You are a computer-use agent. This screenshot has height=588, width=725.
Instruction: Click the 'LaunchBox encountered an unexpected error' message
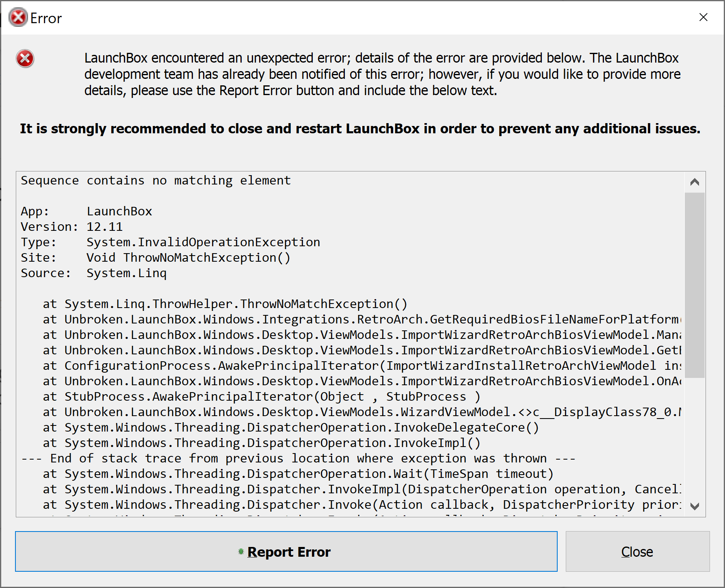(382, 74)
